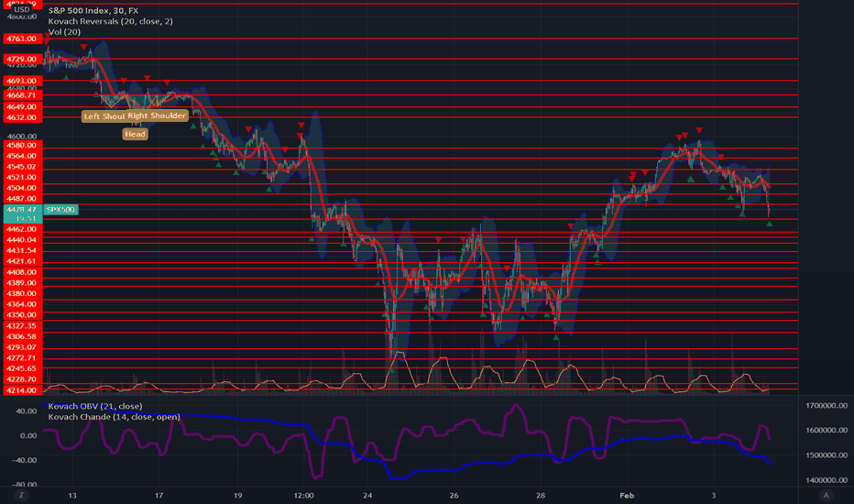Image resolution: width=854 pixels, height=504 pixels.
Task: Click the 4600.00 axis price value
Action: click(x=22, y=137)
